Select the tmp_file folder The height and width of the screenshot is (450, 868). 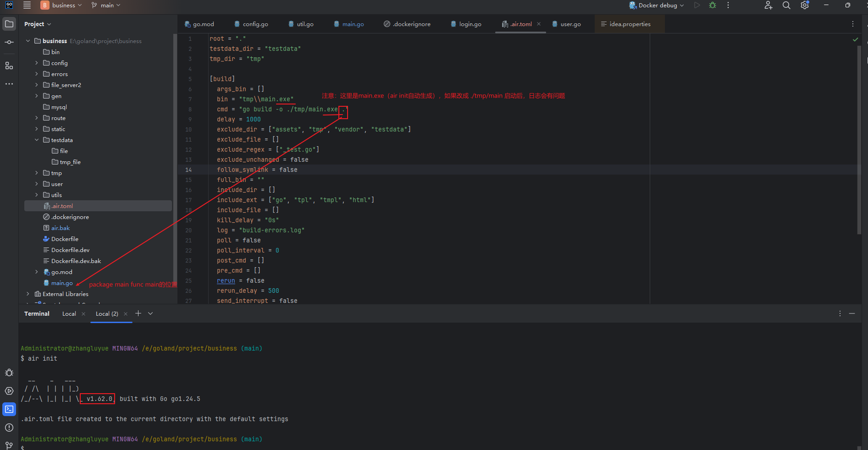70,162
